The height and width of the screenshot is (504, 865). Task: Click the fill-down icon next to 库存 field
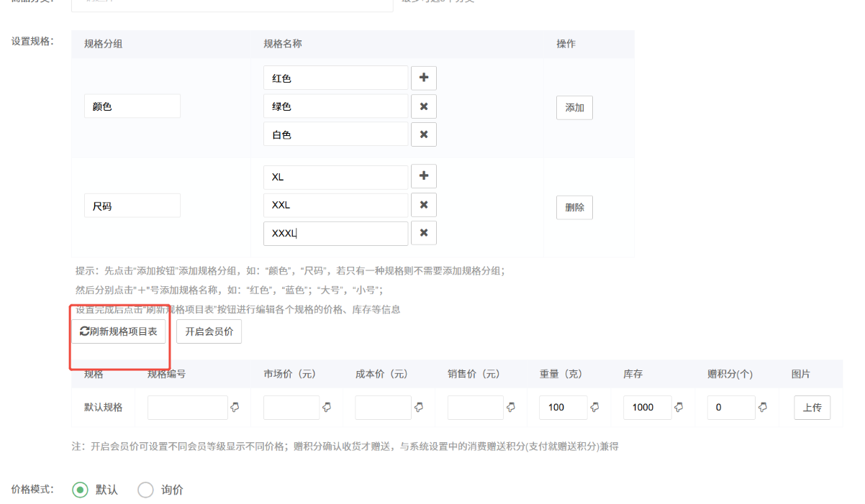679,407
